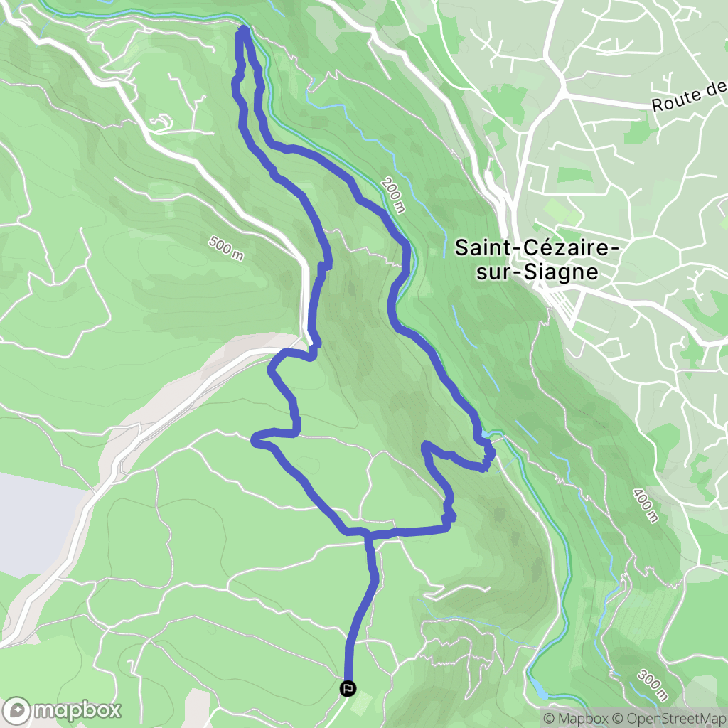The height and width of the screenshot is (728, 728).
Task: Click the 300 m contour label
Action: pyautogui.click(x=653, y=685)
